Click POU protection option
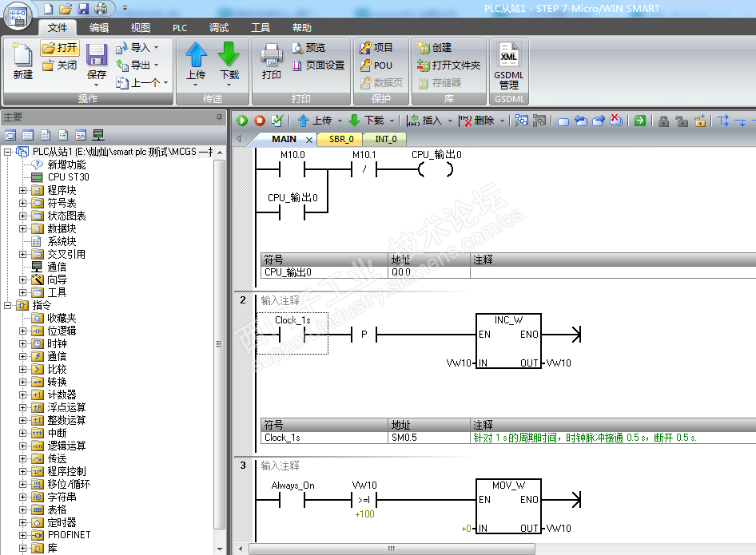 click(376, 65)
